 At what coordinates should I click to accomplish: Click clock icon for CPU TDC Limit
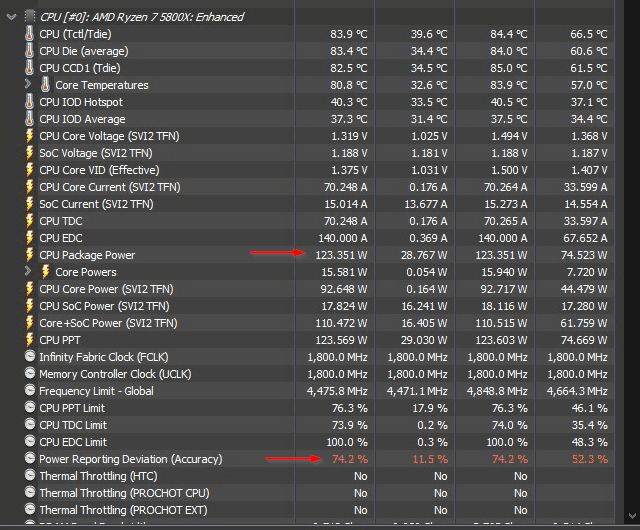[x=30, y=424]
